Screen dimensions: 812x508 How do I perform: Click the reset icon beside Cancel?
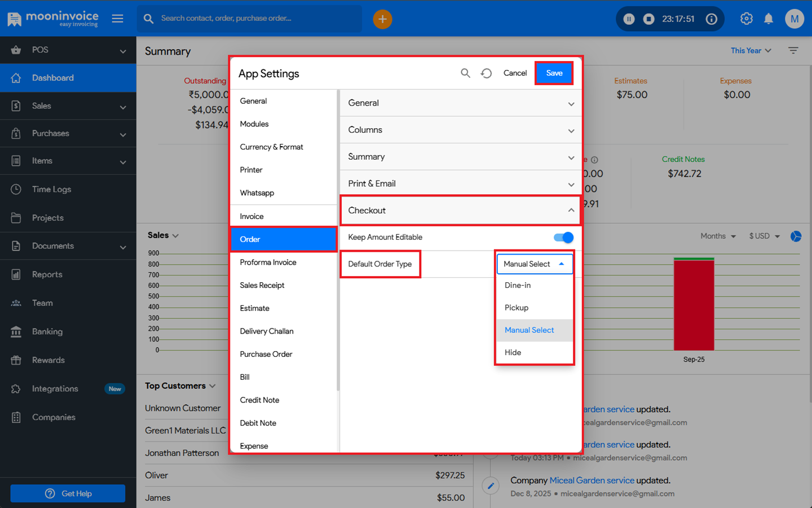486,73
